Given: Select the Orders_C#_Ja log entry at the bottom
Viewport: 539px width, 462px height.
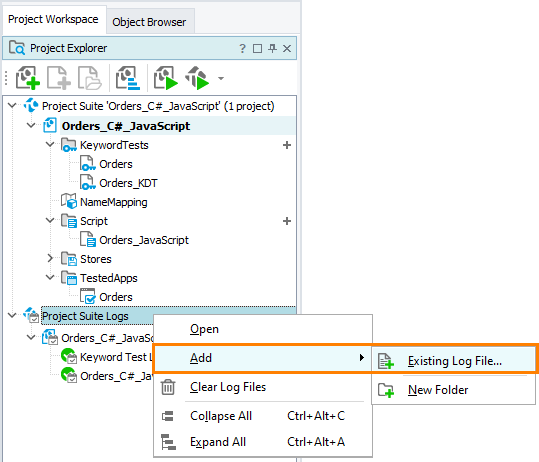Looking at the screenshot, I should click(116, 376).
